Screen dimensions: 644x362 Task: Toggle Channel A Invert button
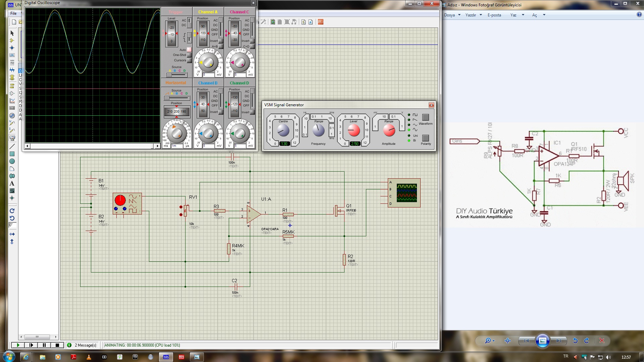click(x=221, y=41)
